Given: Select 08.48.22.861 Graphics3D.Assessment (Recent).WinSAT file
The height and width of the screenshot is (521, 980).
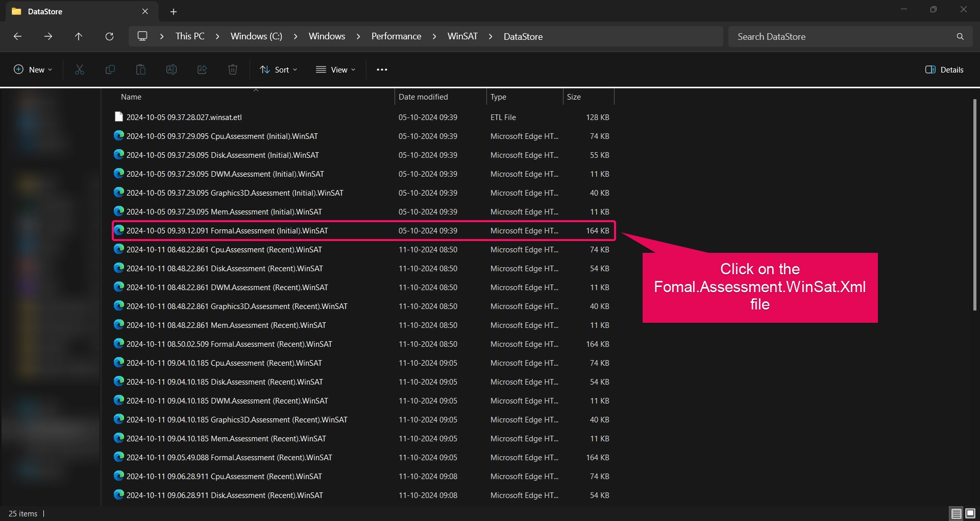Looking at the screenshot, I should [x=363, y=306].
